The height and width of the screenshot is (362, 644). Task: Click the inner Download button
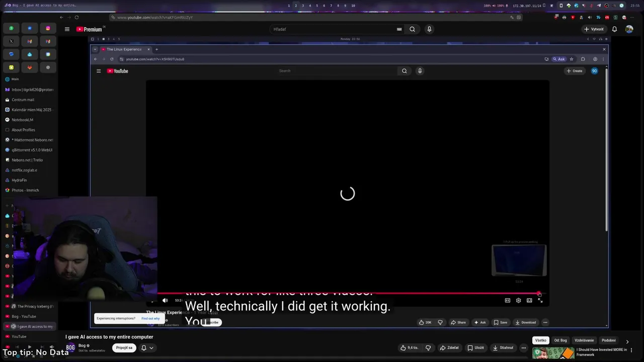click(525, 322)
